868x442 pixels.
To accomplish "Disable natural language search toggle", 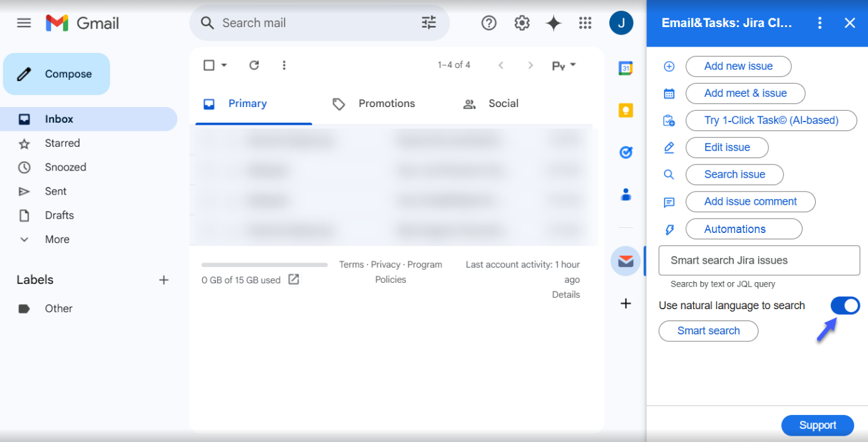I will pos(845,306).
